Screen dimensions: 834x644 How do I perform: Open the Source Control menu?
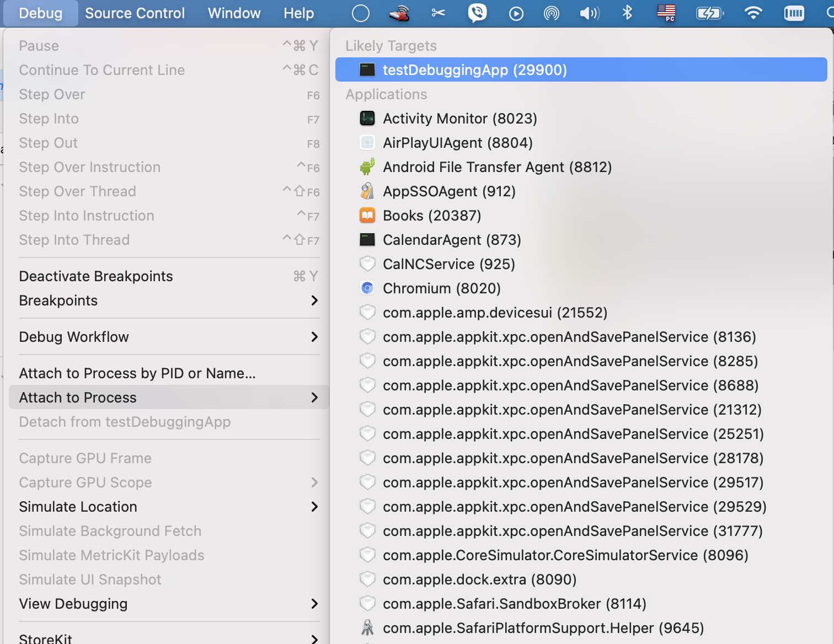[135, 13]
